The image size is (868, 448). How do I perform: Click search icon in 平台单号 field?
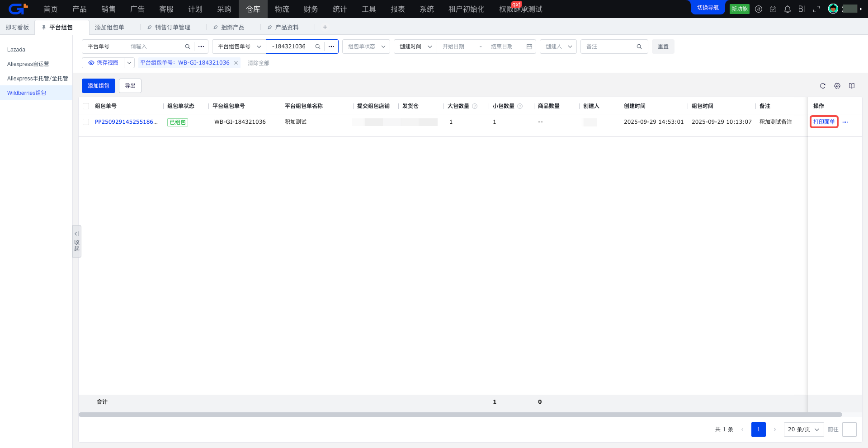(188, 47)
